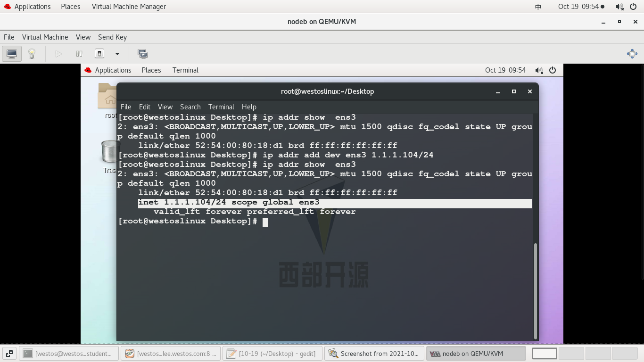
Task: Click the Run VM play icon
Action: [x=58, y=53]
